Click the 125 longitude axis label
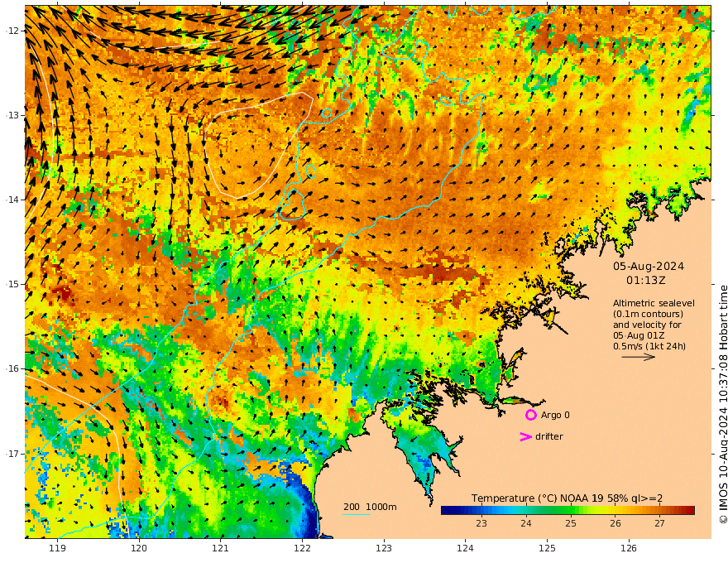The width and height of the screenshot is (728, 563). (x=548, y=548)
